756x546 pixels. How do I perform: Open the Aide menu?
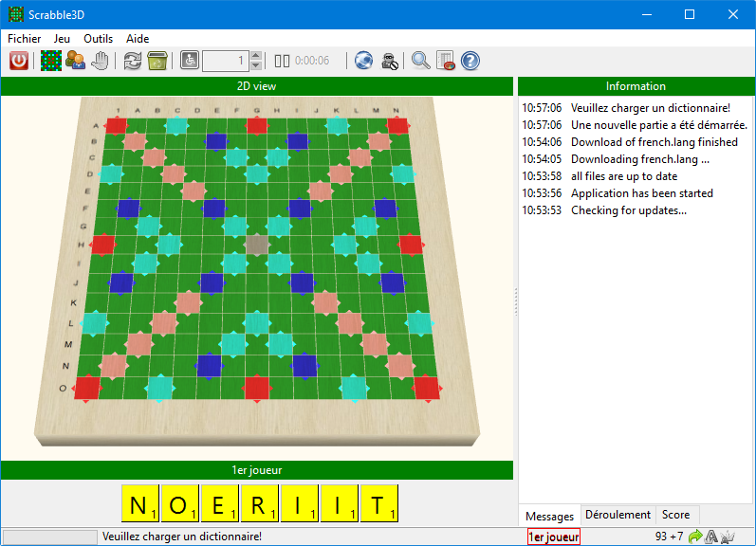point(138,39)
